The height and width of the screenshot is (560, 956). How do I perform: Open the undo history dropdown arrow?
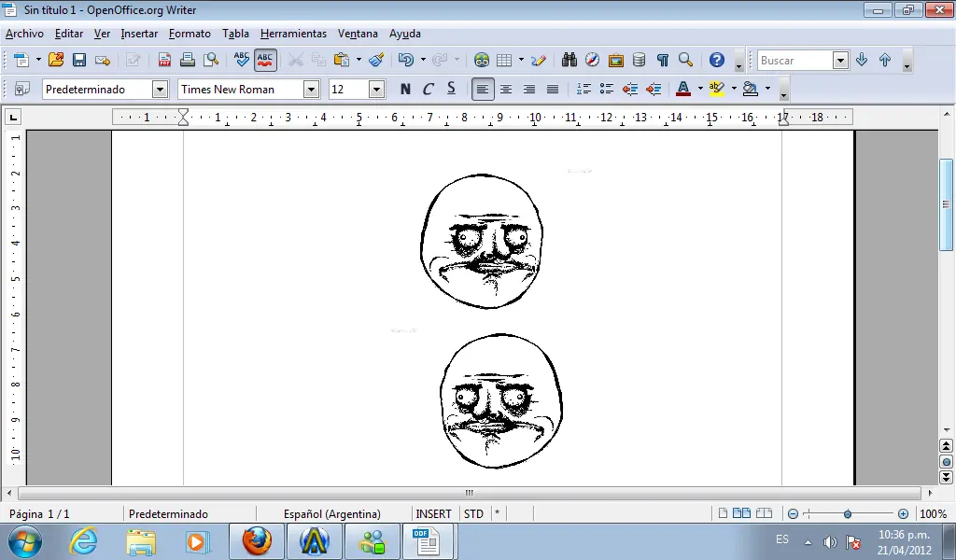423,60
